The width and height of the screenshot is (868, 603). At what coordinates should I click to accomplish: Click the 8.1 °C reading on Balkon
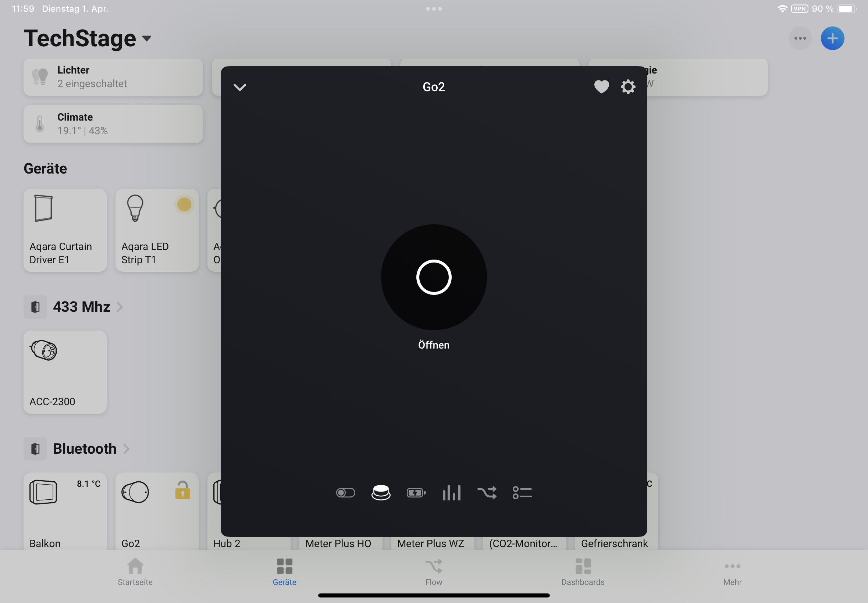[x=88, y=484]
